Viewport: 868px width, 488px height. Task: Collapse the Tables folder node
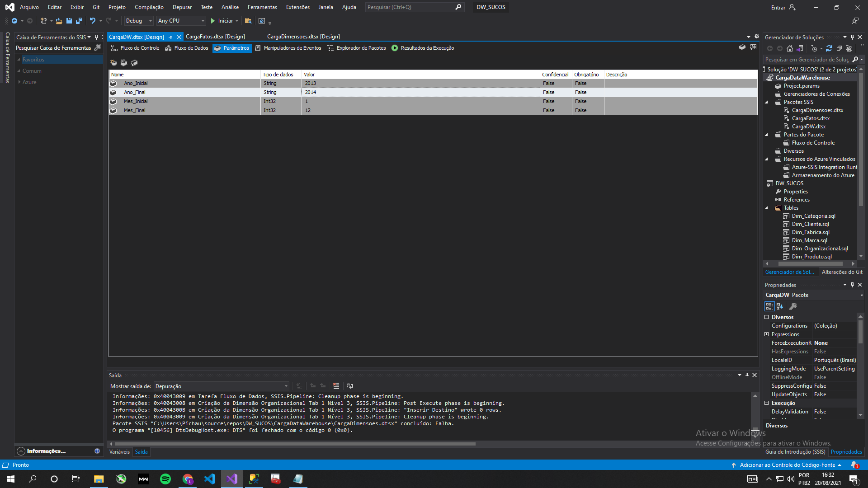coord(767,208)
